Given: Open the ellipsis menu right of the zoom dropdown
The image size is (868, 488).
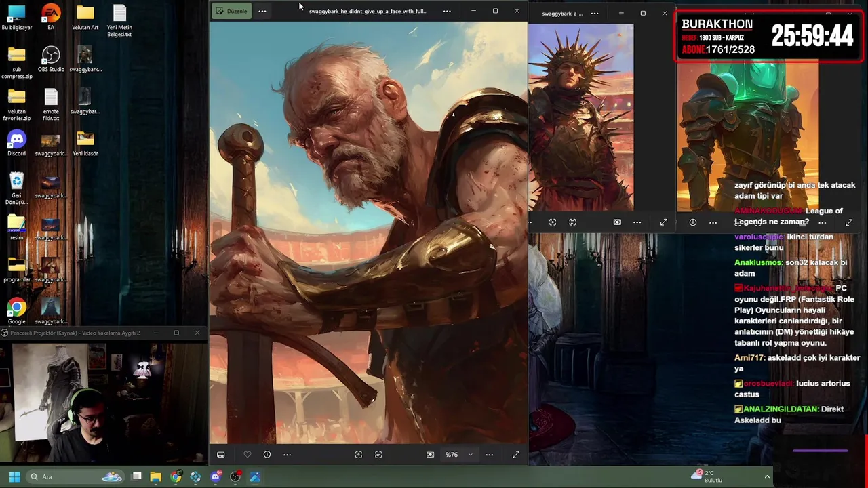Looking at the screenshot, I should point(489,455).
